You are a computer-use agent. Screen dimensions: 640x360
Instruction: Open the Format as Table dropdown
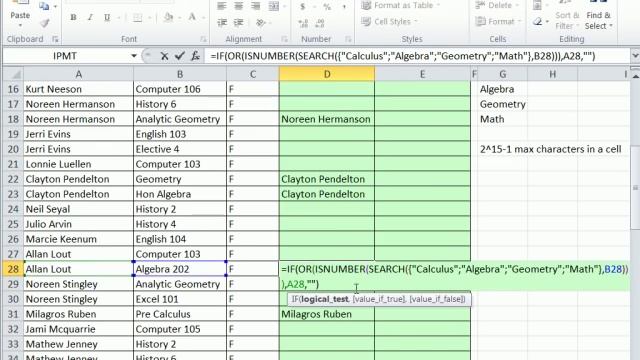coord(401,5)
